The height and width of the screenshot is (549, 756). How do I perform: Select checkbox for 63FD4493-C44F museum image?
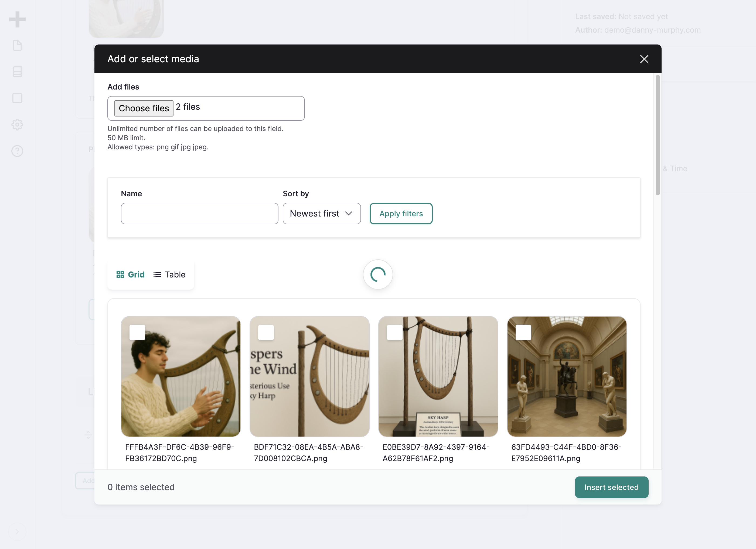point(523,332)
